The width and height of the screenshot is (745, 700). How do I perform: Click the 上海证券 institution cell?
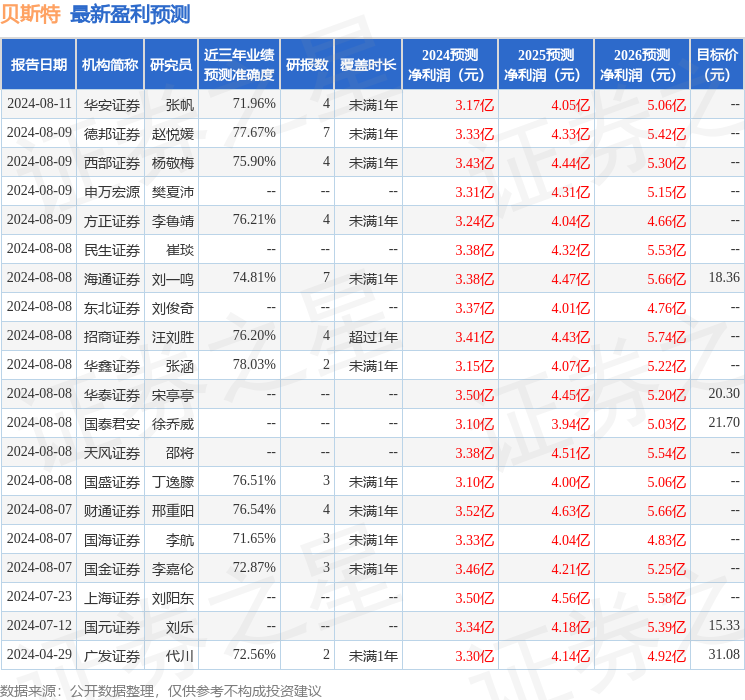point(112,598)
